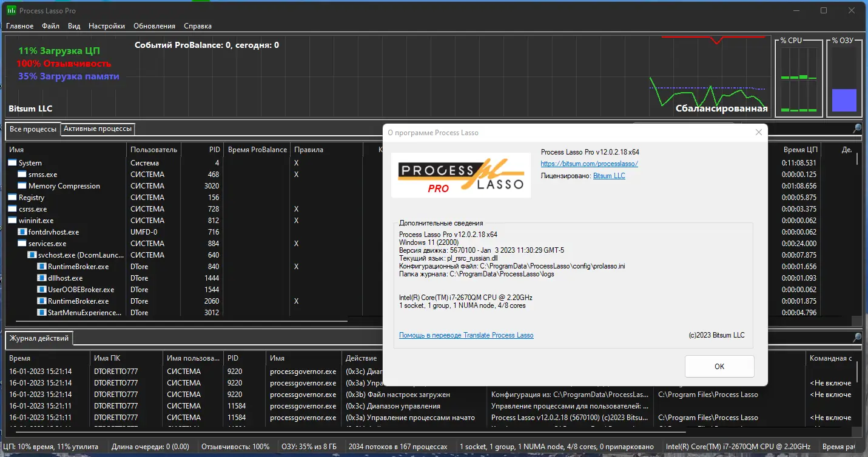This screenshot has height=457, width=868.
Task: Click the UserOOBEBroker.exe process icon
Action: [x=42, y=290]
